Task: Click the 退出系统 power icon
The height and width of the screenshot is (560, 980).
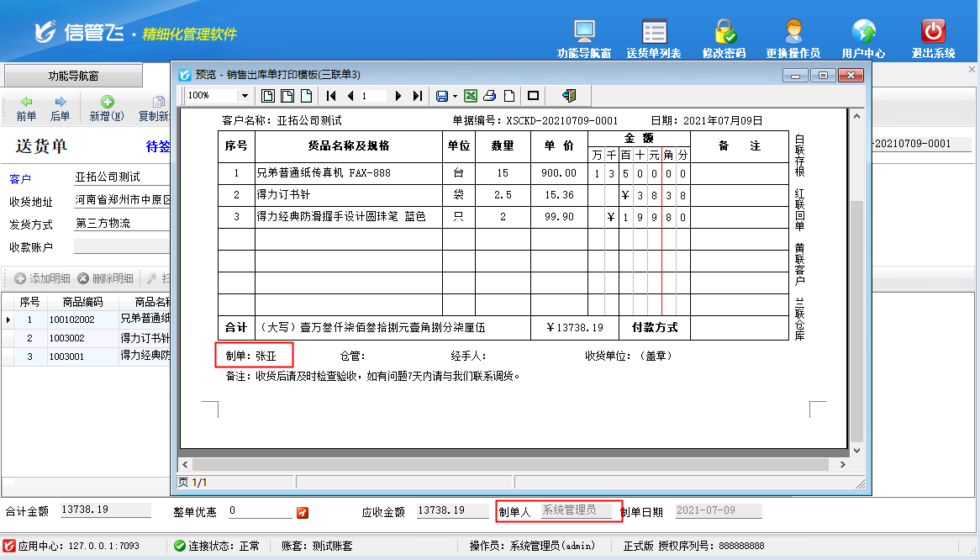Action: tap(933, 39)
